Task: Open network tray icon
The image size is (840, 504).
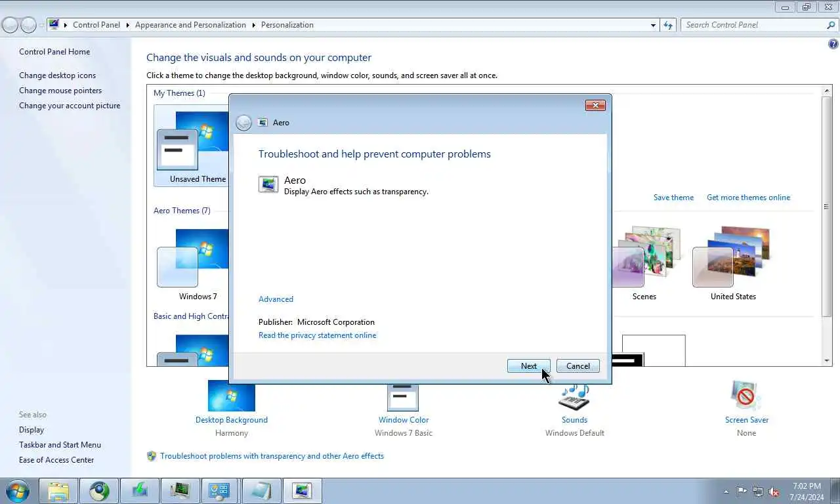Action: click(x=758, y=491)
